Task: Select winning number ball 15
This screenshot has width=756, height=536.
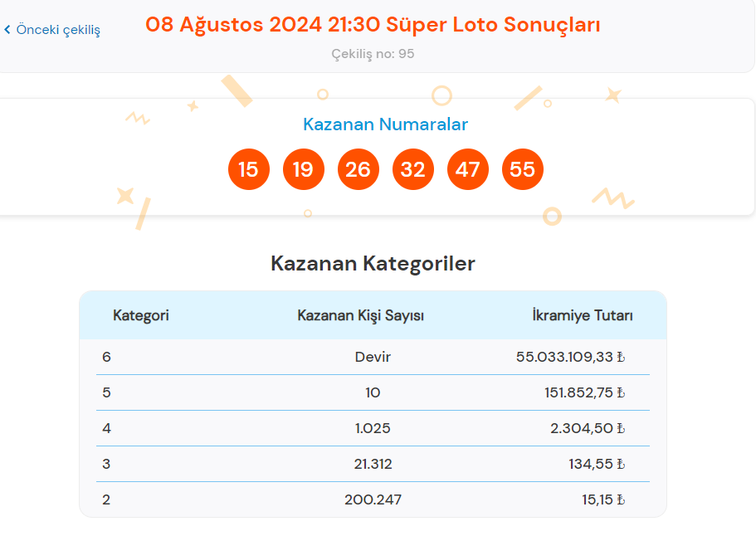Action: [249, 169]
